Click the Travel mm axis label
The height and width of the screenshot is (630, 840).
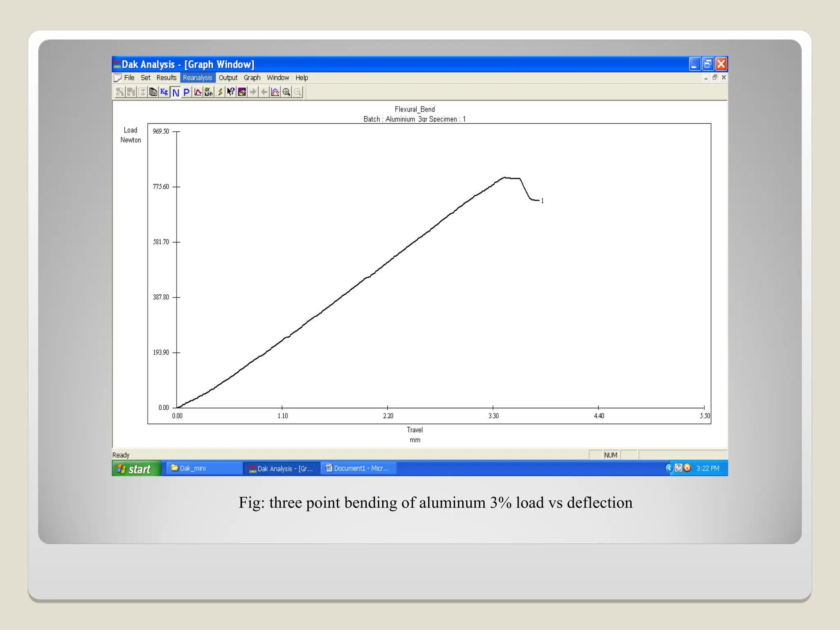[x=415, y=435]
